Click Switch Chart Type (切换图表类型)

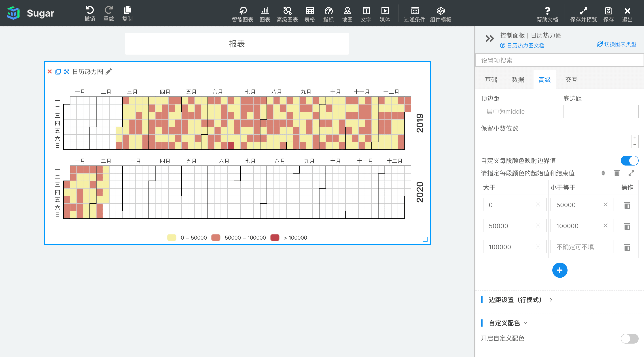[x=617, y=44]
